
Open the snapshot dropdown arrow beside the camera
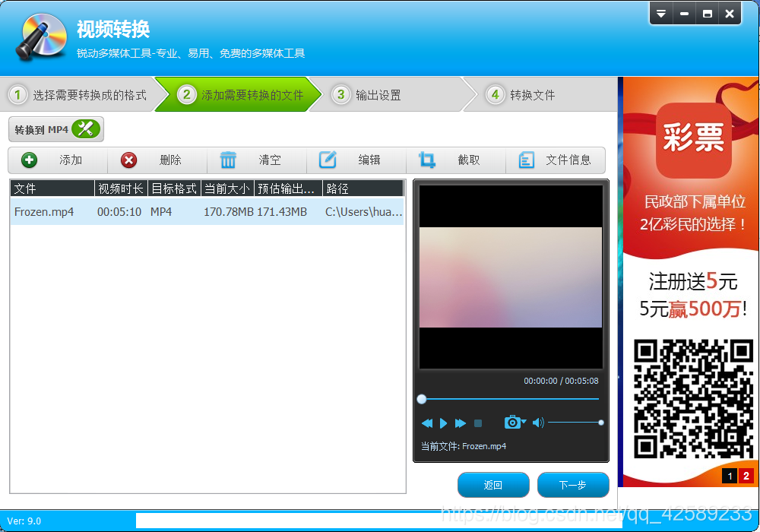coord(524,422)
